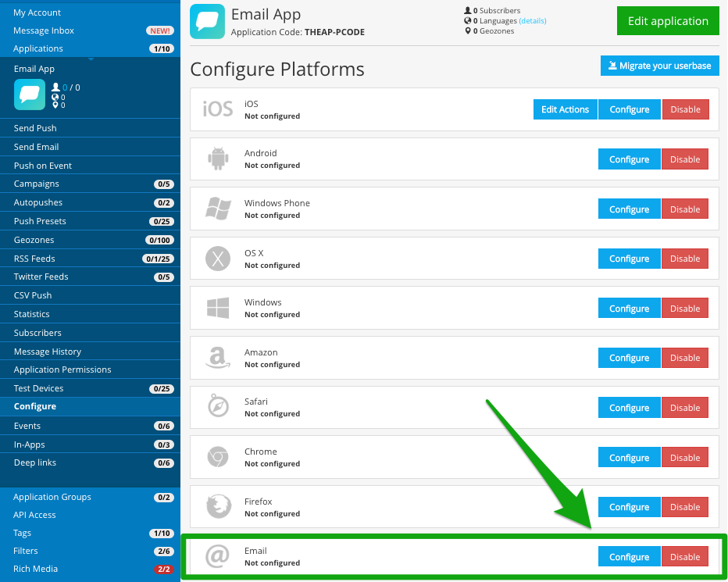Click the Safari compass icon
The height and width of the screenshot is (582, 728).
[x=218, y=406]
